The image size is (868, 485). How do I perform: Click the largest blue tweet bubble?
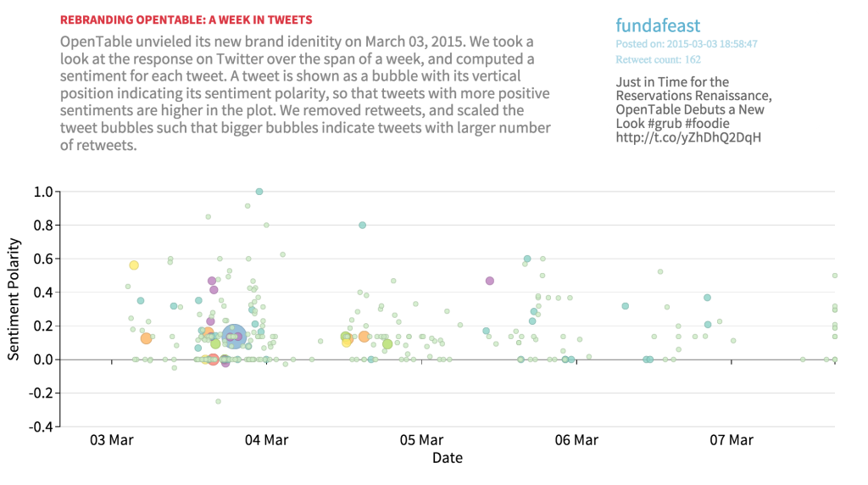coord(233,337)
